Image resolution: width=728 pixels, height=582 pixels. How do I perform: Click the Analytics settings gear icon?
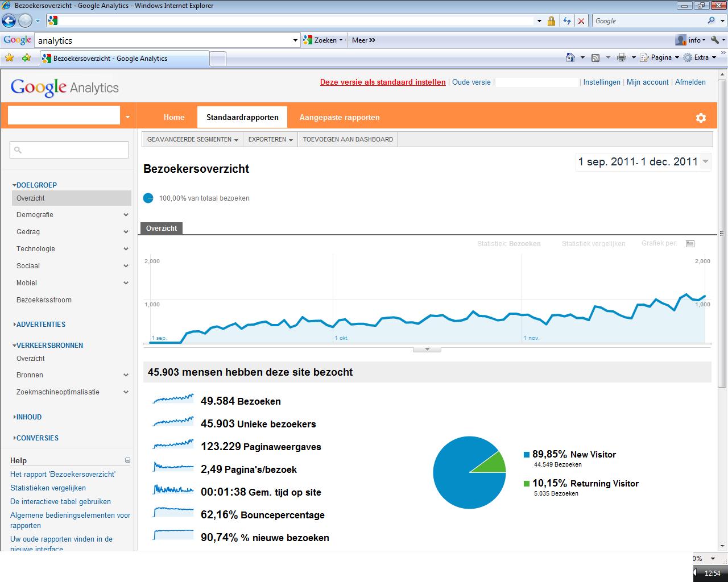701,118
